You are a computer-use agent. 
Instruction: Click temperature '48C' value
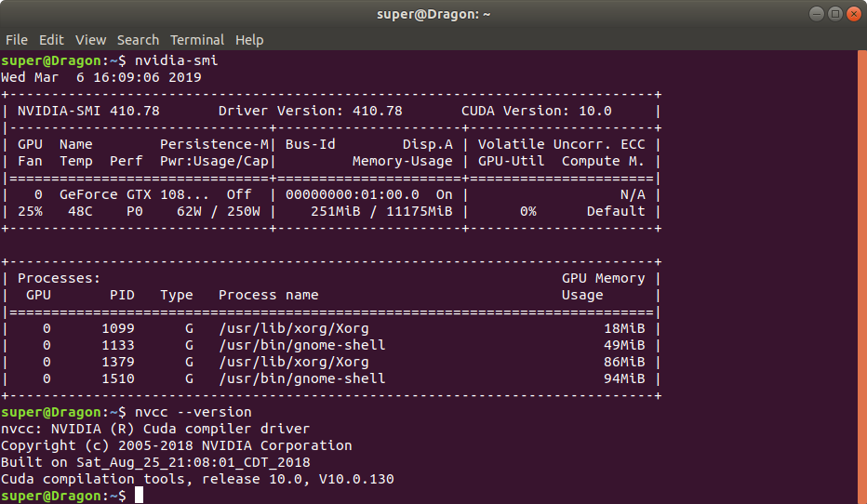(x=80, y=211)
